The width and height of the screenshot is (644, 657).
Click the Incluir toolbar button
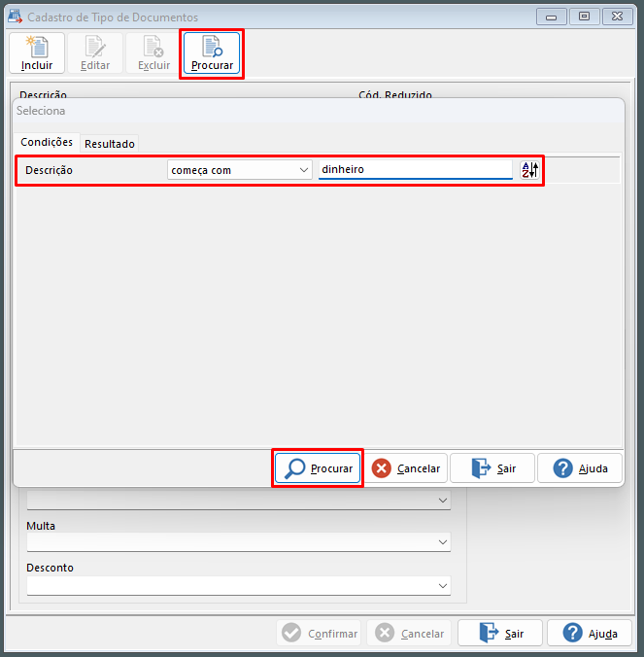(x=37, y=53)
